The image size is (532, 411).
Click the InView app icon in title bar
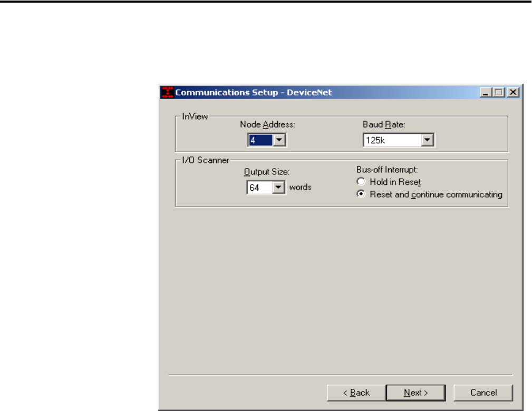click(168, 92)
